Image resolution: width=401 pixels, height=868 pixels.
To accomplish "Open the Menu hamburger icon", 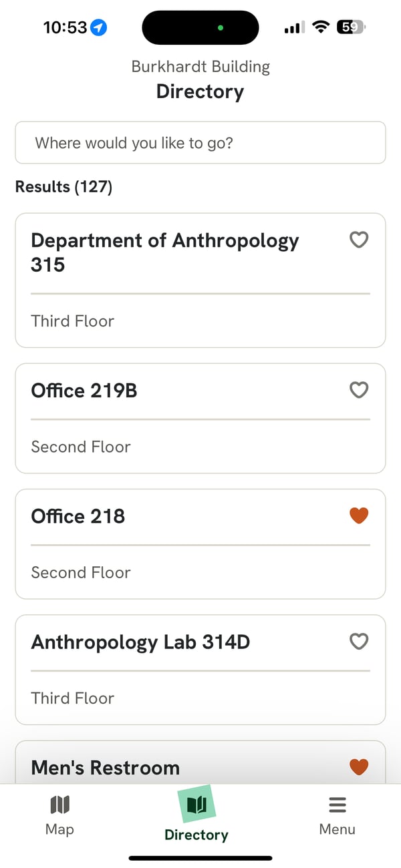I will click(x=337, y=804).
